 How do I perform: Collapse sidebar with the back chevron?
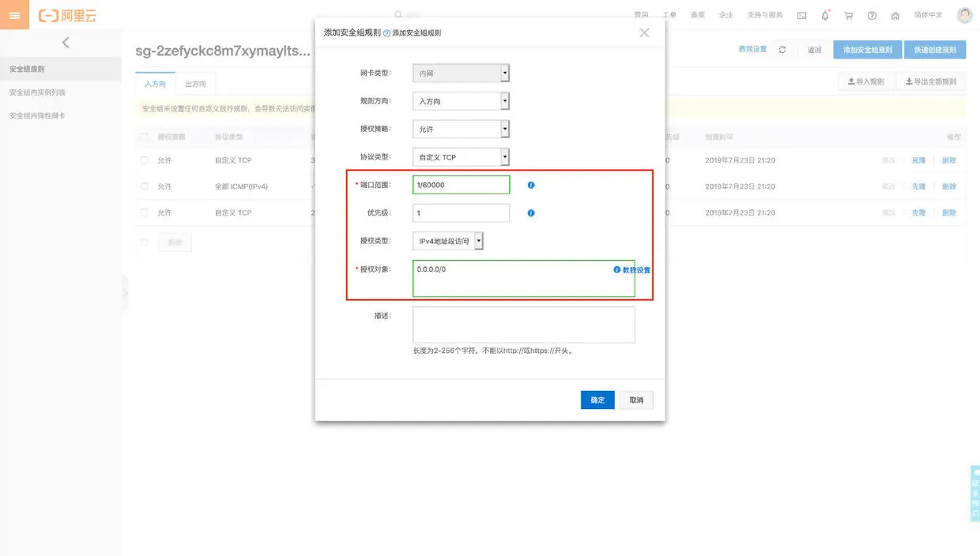(66, 43)
